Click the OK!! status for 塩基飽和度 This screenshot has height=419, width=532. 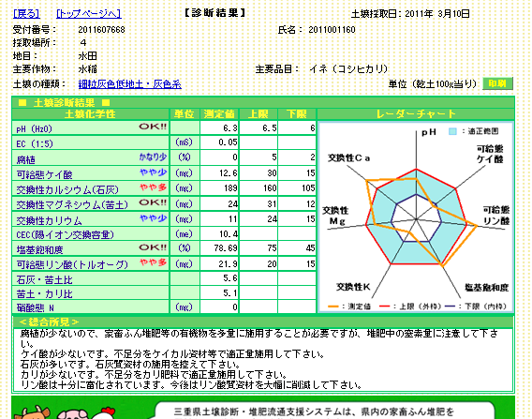point(153,247)
